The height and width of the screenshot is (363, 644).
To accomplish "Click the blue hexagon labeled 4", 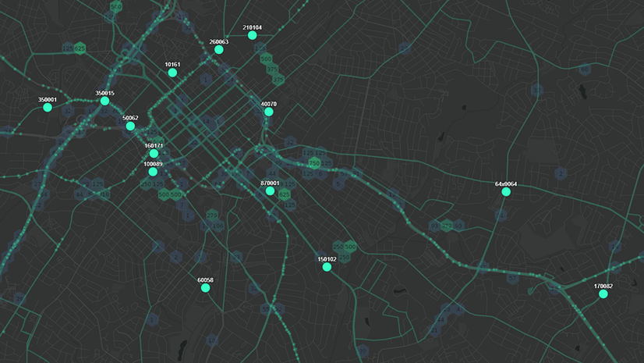I will (x=458, y=308).
